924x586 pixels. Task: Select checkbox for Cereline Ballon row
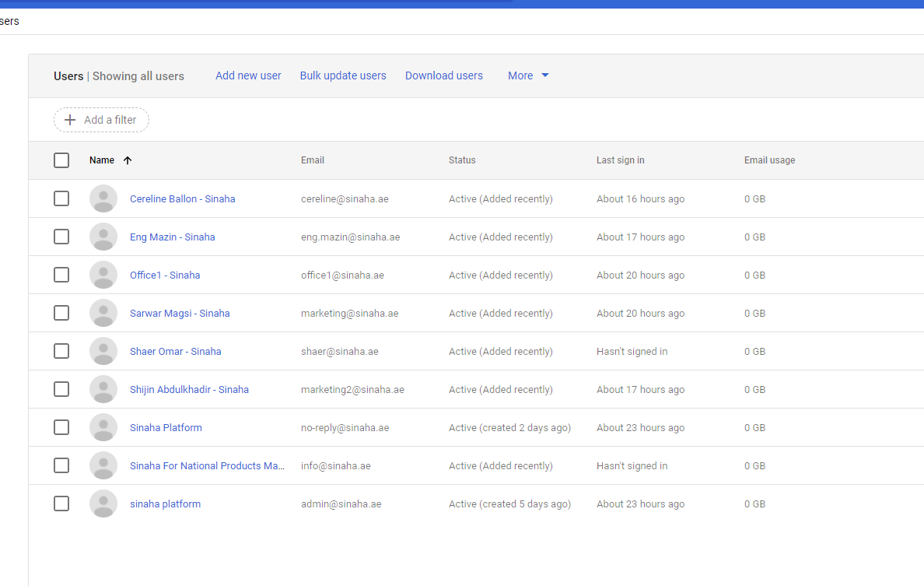pos(61,198)
